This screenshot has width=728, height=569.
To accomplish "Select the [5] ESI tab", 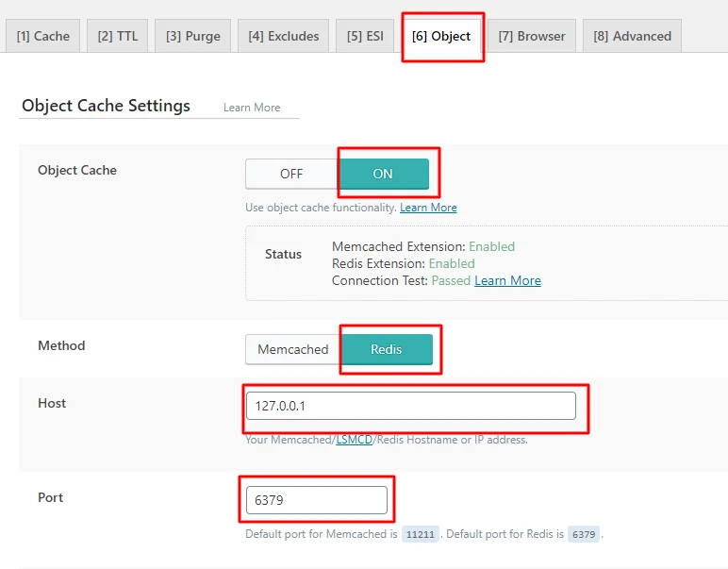I will [365, 36].
